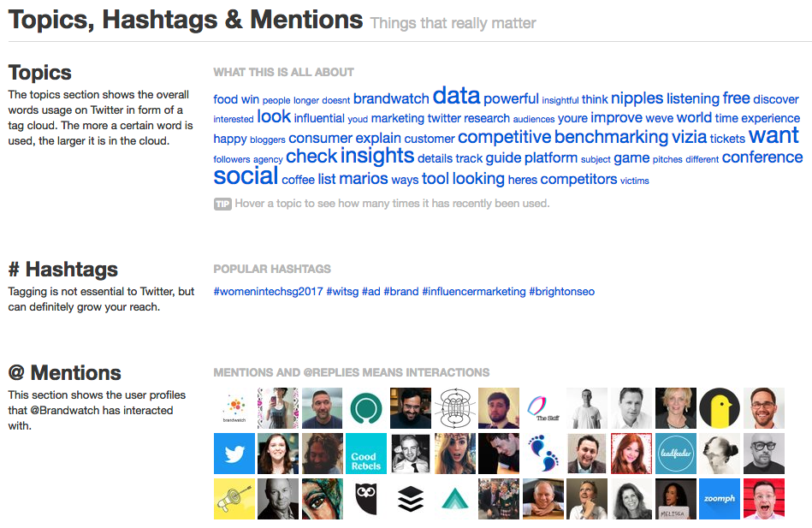Open the Brandwatch logo avatar

[234, 408]
